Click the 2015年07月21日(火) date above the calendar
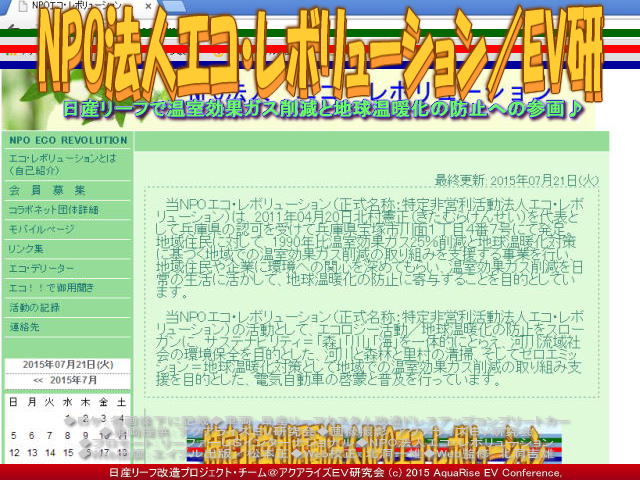Viewport: 640px width, 480px height. [x=68, y=364]
